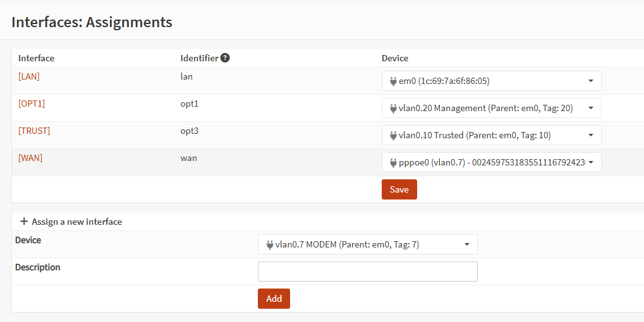Go to the [TRUST] interface settings
The image size is (644, 322).
34,131
